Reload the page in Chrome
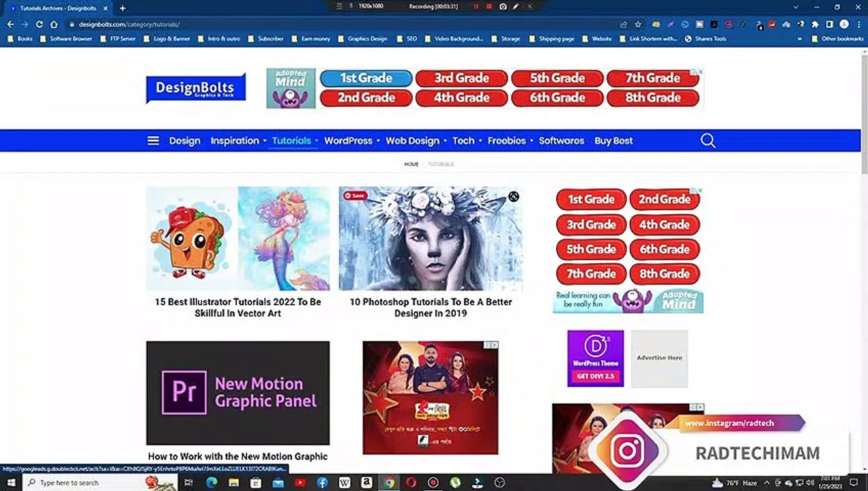 40,25
